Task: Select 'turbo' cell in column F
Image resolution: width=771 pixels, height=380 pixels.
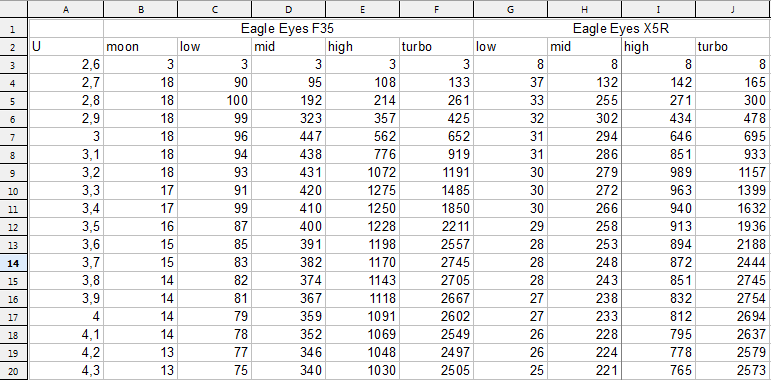Action: [x=437, y=47]
